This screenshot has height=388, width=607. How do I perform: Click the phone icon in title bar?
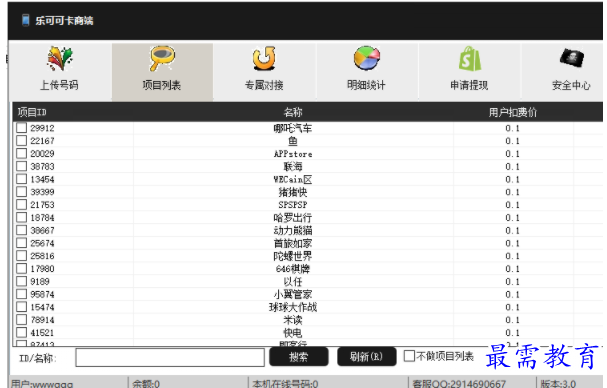pos(26,20)
